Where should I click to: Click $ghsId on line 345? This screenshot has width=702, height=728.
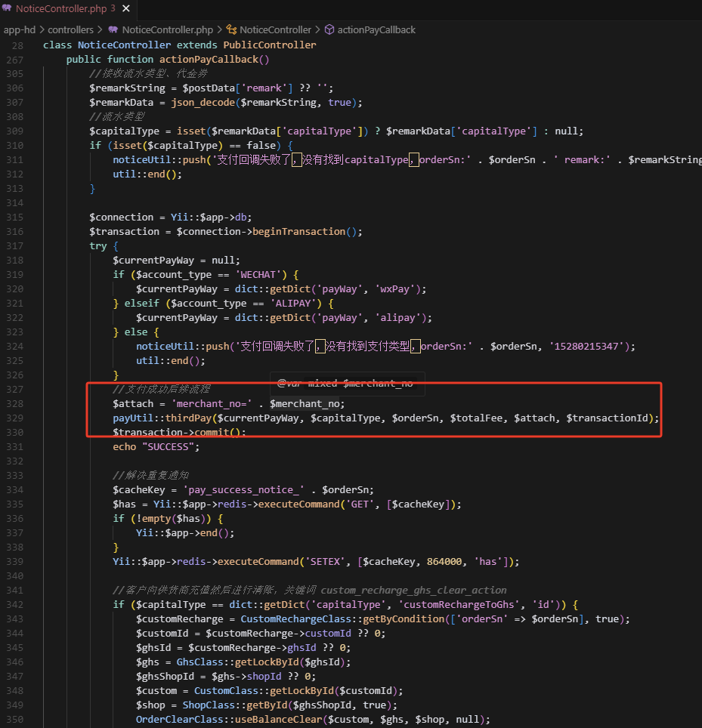pyautogui.click(x=153, y=648)
